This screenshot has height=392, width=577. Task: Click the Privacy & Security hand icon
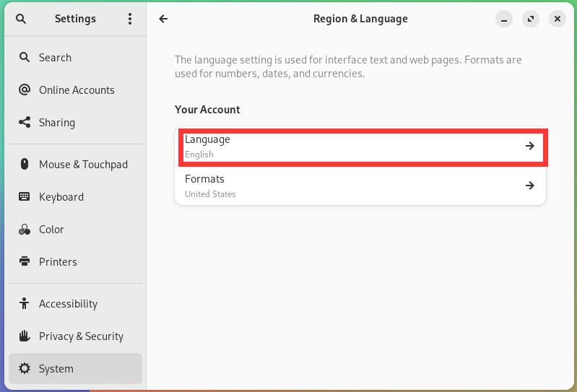[x=25, y=336]
